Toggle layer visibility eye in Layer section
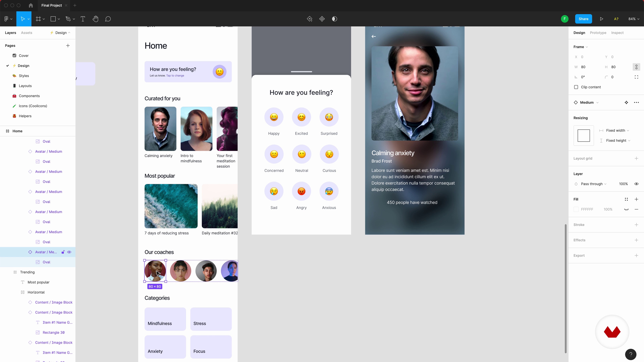Image resolution: width=644 pixels, height=362 pixels. click(636, 184)
